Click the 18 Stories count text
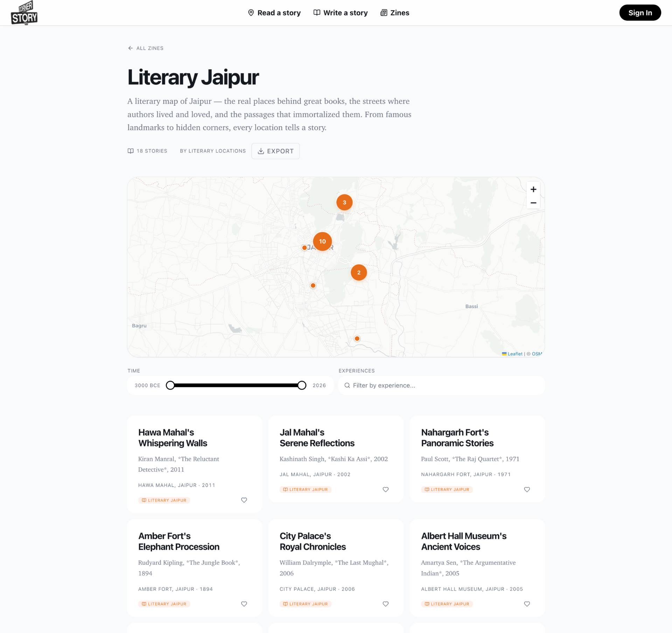Screen dimensions: 672x633 (x=152, y=151)
